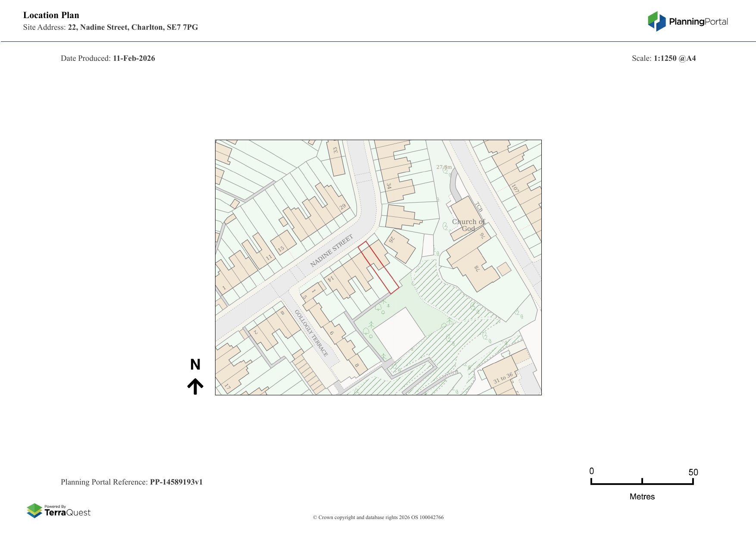
Task: Click the site address text
Action: [111, 27]
